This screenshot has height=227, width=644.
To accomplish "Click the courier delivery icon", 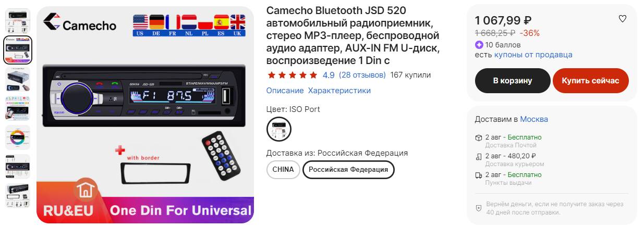I will coord(478,156).
